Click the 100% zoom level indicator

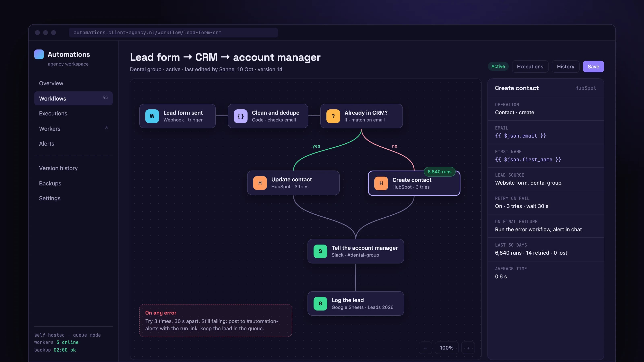tap(447, 348)
